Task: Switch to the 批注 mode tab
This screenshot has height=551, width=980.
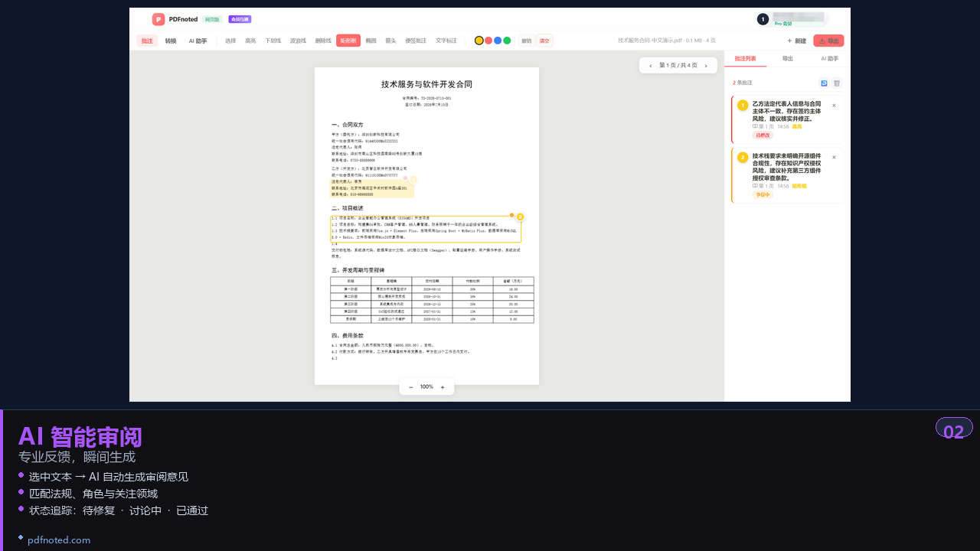Action: 147,41
